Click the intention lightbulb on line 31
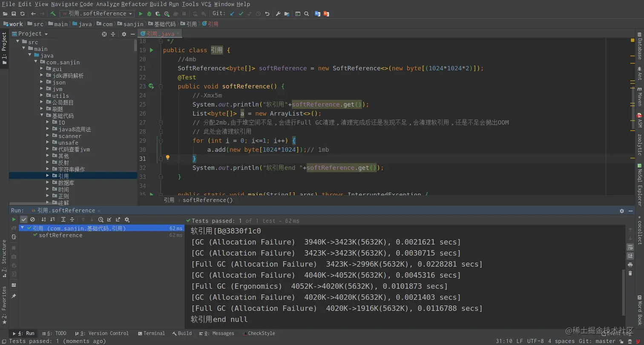This screenshot has height=345, width=644. (x=168, y=157)
